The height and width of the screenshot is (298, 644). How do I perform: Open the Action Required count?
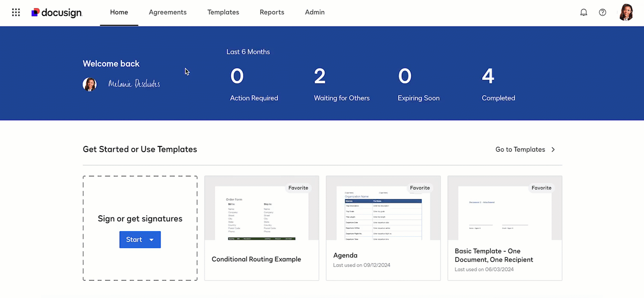coord(237,77)
